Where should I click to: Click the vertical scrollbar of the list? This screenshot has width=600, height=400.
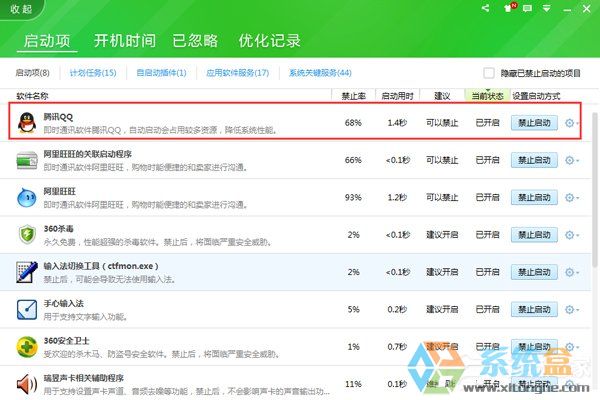tap(595, 189)
